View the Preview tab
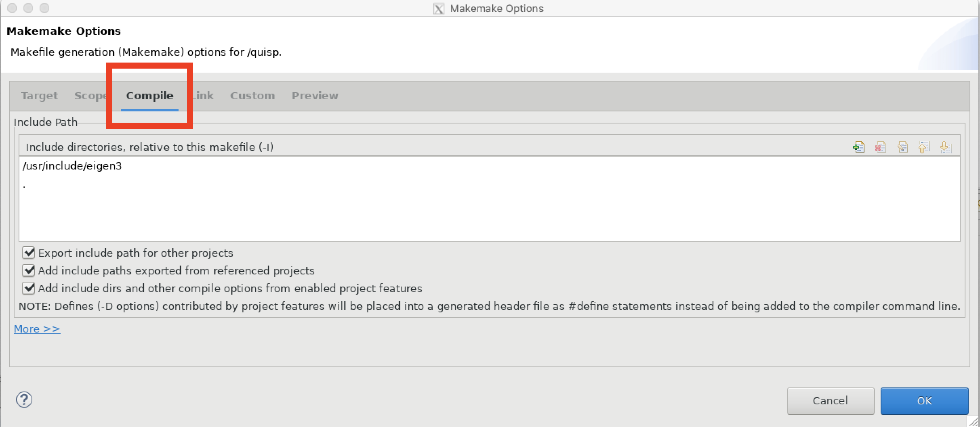Screen dimensions: 980x427 point(315,96)
